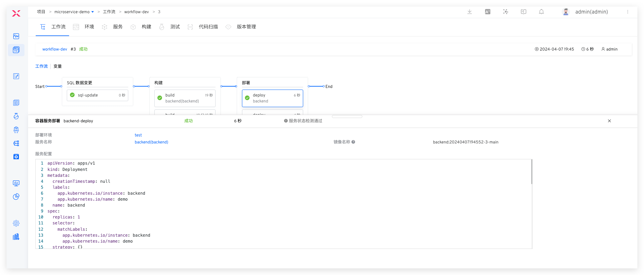This screenshot has height=275, width=644.
Task: Select the 工作流 sub-tab
Action: 41,66
